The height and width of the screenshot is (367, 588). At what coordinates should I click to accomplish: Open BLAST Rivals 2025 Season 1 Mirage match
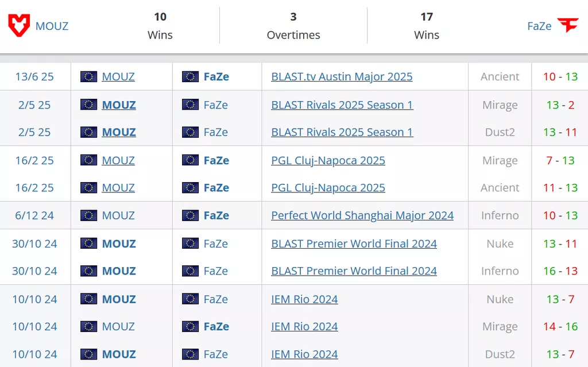tap(342, 105)
